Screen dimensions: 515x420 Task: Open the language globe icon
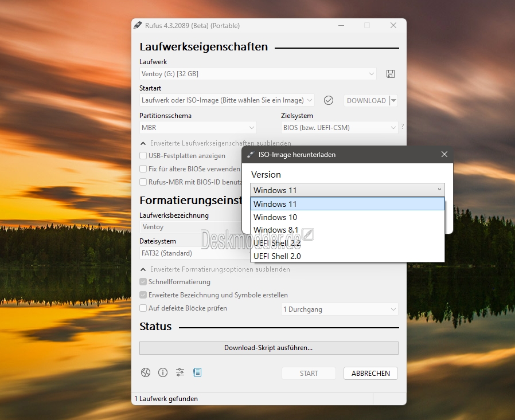coord(146,372)
